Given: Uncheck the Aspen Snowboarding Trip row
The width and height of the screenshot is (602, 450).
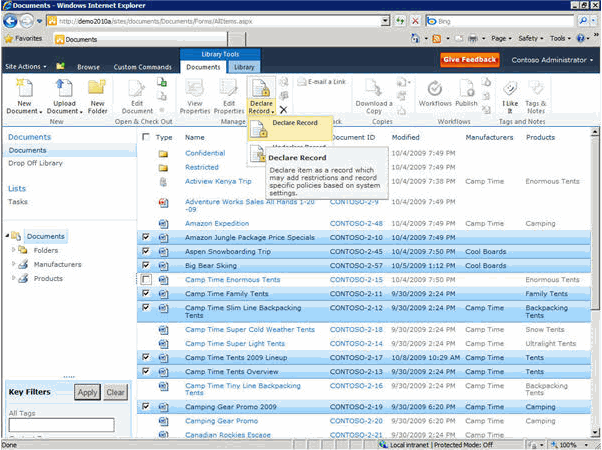Looking at the screenshot, I should coord(146,251).
